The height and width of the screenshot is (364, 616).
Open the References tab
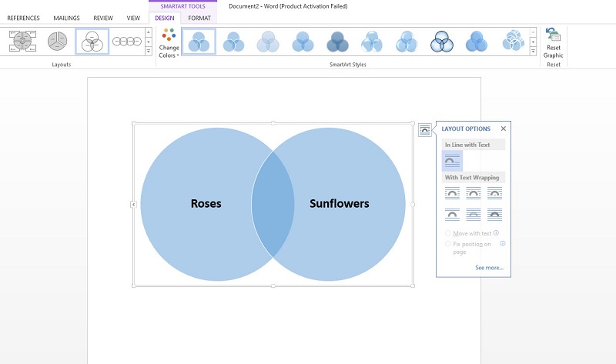[23, 18]
